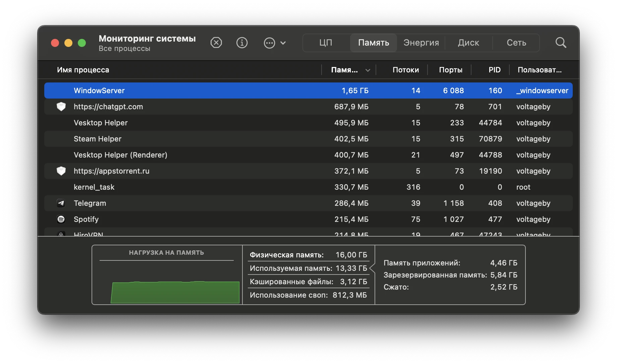Click the Используемая память row
Screen dimensions: 617x364
[x=308, y=268]
